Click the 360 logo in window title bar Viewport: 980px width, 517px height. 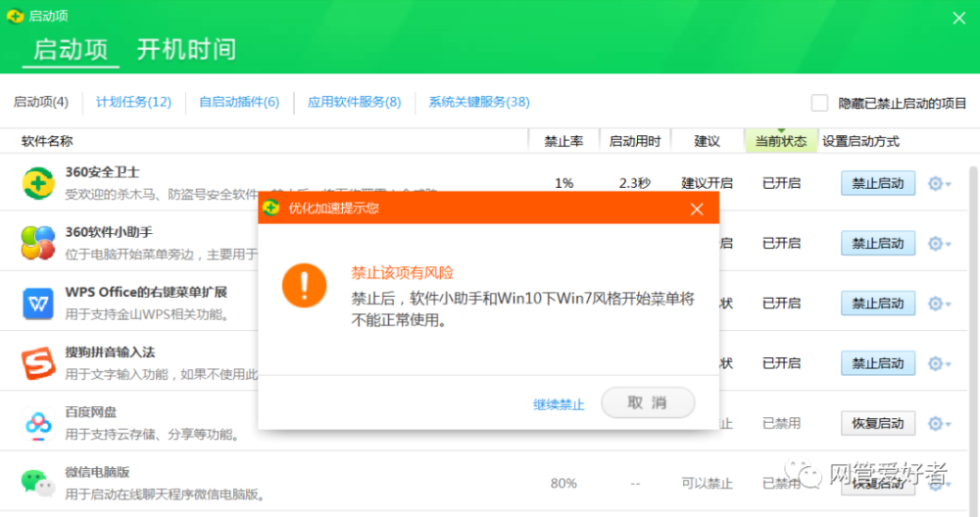tap(15, 16)
